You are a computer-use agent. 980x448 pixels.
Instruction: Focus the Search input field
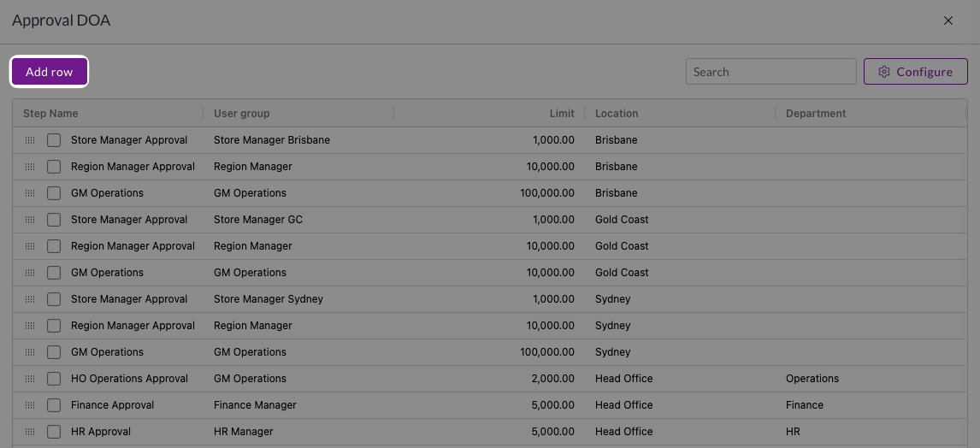[x=770, y=72]
